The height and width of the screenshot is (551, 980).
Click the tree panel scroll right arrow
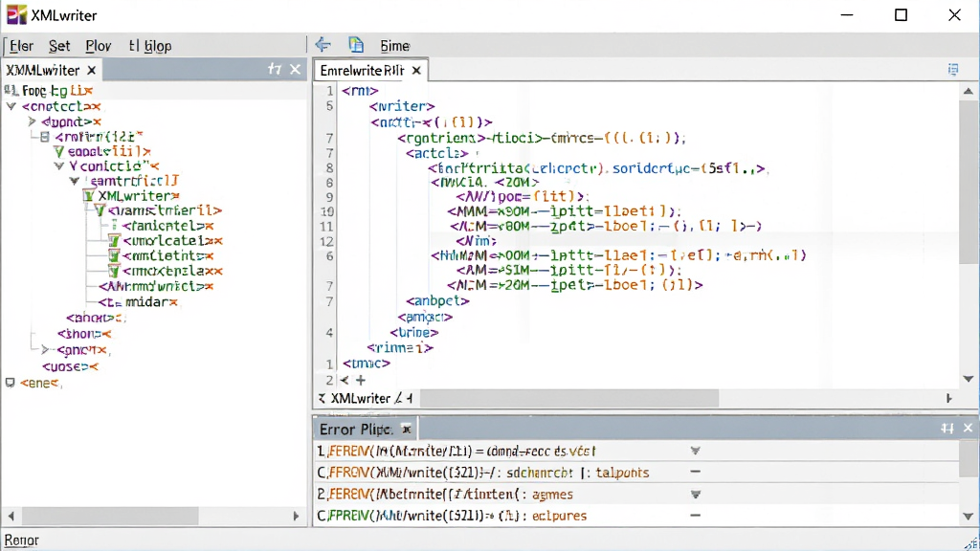tap(297, 516)
